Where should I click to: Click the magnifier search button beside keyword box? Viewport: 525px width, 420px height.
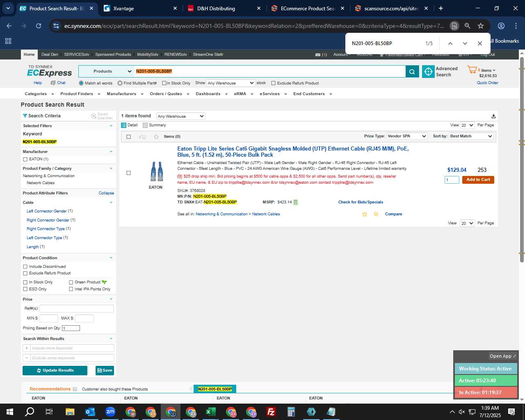click(x=412, y=71)
